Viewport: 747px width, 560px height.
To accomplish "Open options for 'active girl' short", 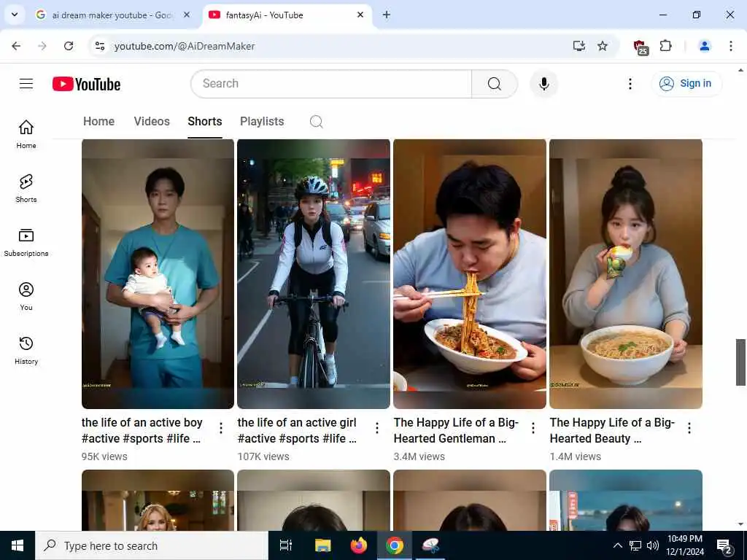I will coord(377,427).
